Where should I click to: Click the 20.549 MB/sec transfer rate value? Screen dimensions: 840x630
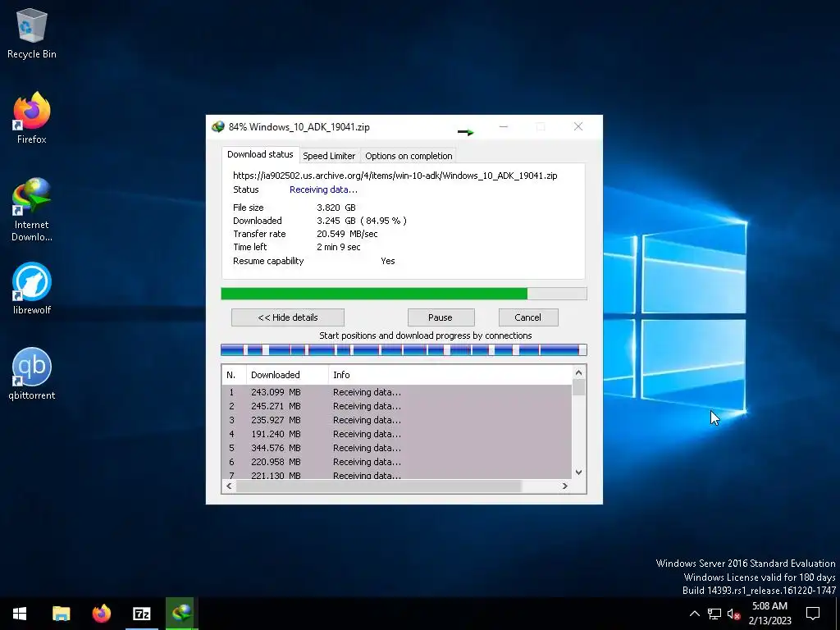click(x=347, y=234)
